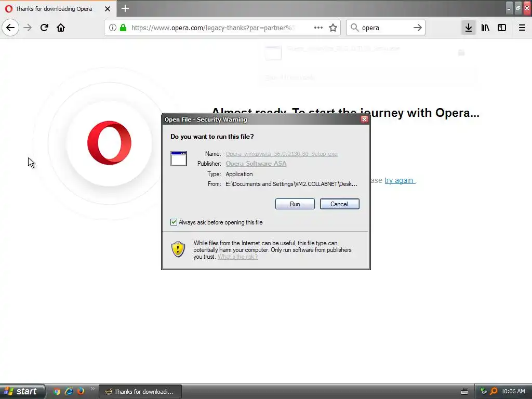Open the Library icon in toolbar

pos(485,28)
